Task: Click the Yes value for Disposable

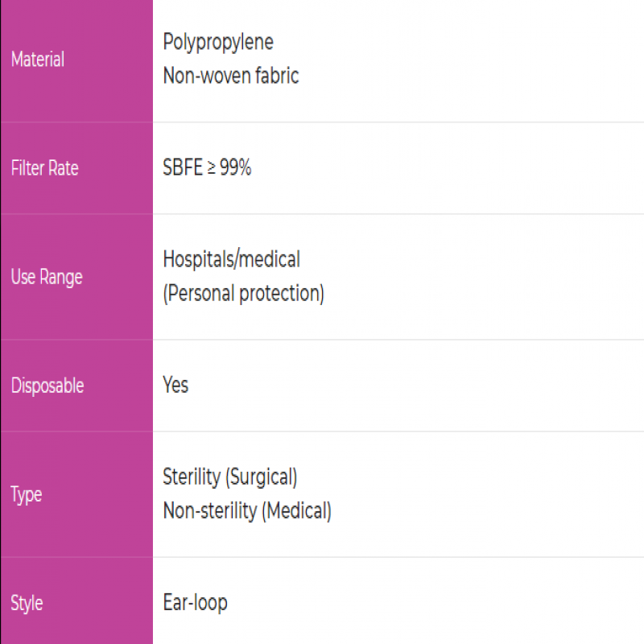Action: [x=175, y=385]
